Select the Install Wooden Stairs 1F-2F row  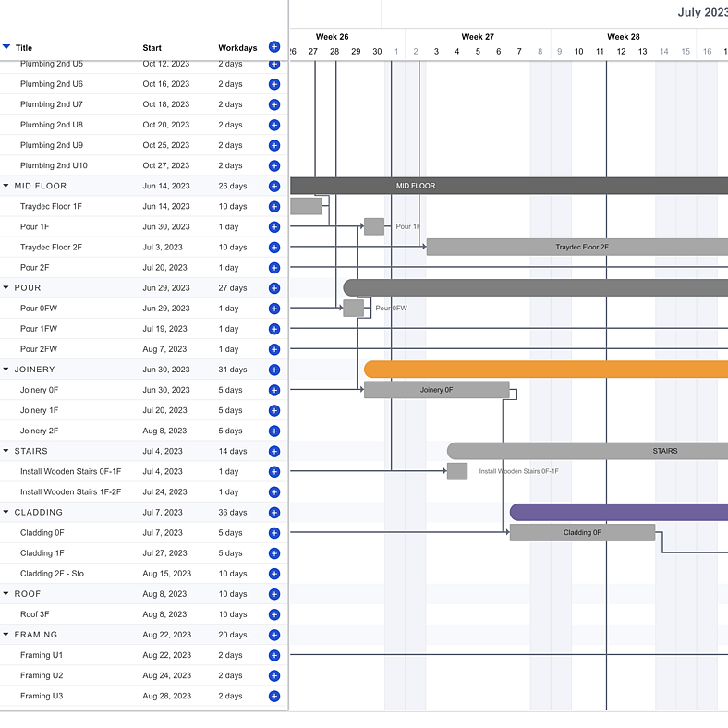[x=70, y=492]
